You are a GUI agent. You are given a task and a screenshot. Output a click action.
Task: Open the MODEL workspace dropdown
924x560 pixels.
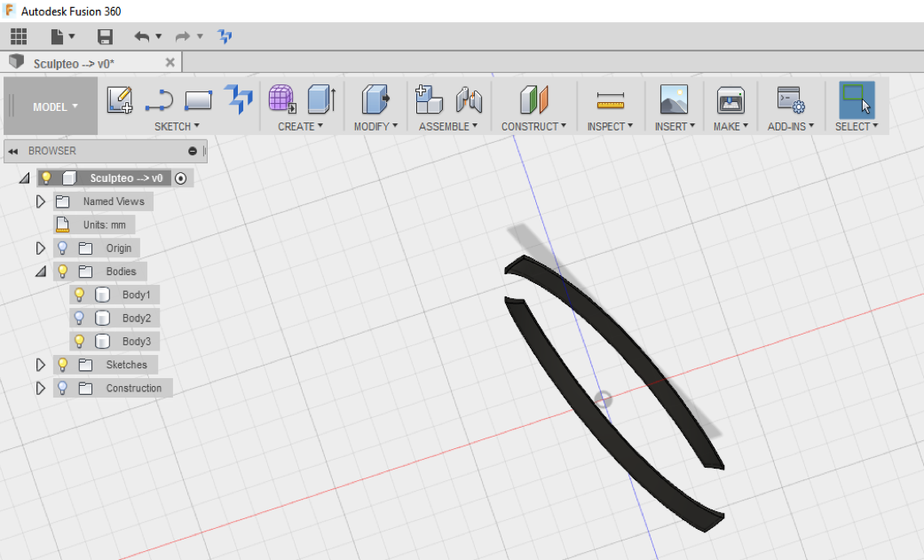55,106
